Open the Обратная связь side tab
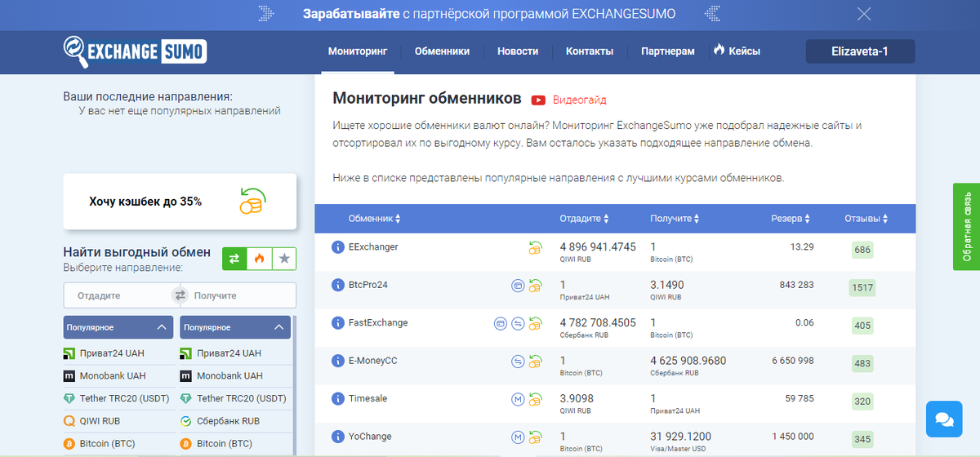The height and width of the screenshot is (457, 980). click(x=966, y=226)
